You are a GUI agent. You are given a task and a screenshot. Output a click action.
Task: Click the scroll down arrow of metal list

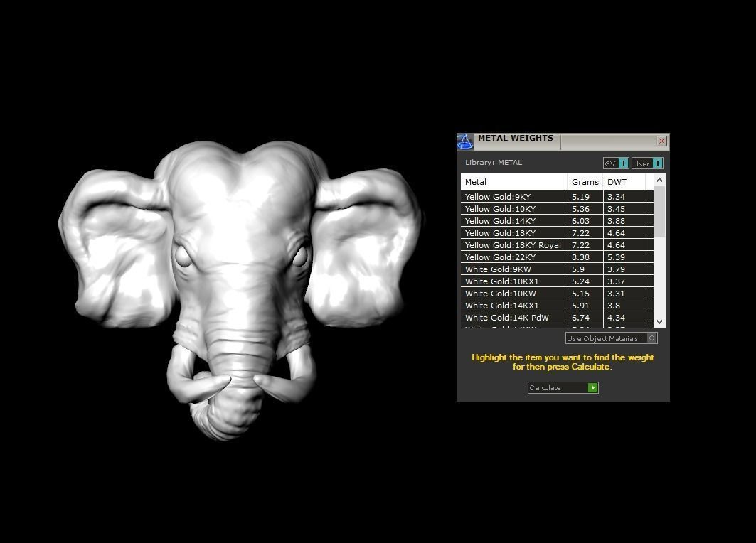coord(659,322)
